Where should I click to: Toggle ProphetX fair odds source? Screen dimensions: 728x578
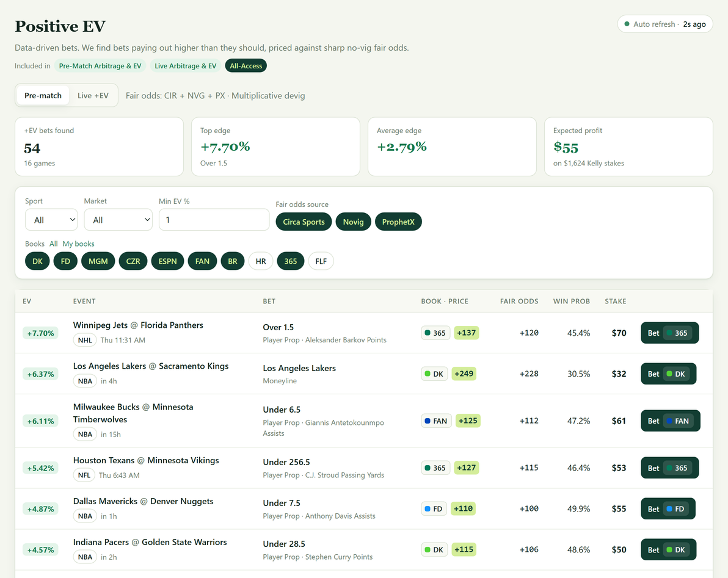(x=398, y=222)
